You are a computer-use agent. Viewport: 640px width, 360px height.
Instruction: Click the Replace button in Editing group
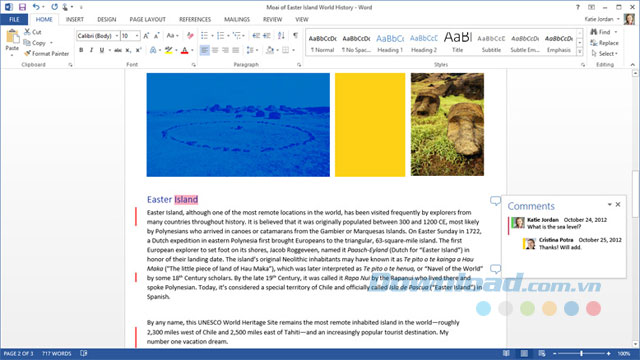point(604,43)
